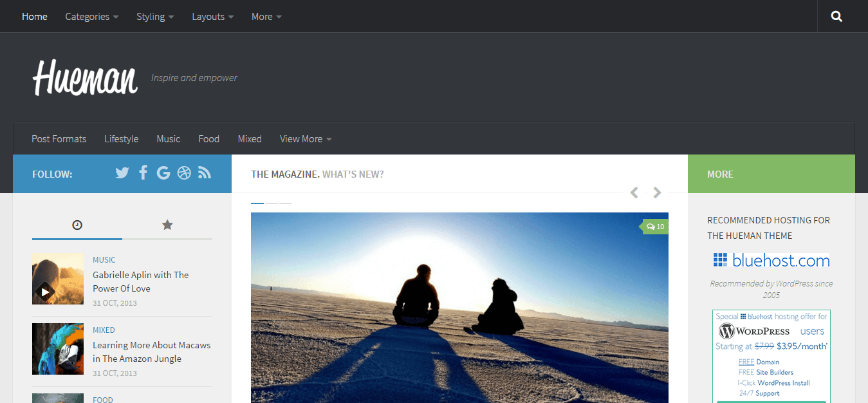The height and width of the screenshot is (403, 868).
Task: Click 'Inspire and empower' tagline
Action: [x=194, y=78]
